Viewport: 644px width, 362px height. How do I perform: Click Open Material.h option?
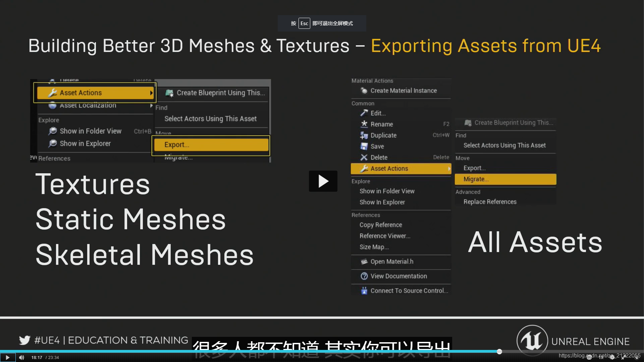tap(392, 261)
